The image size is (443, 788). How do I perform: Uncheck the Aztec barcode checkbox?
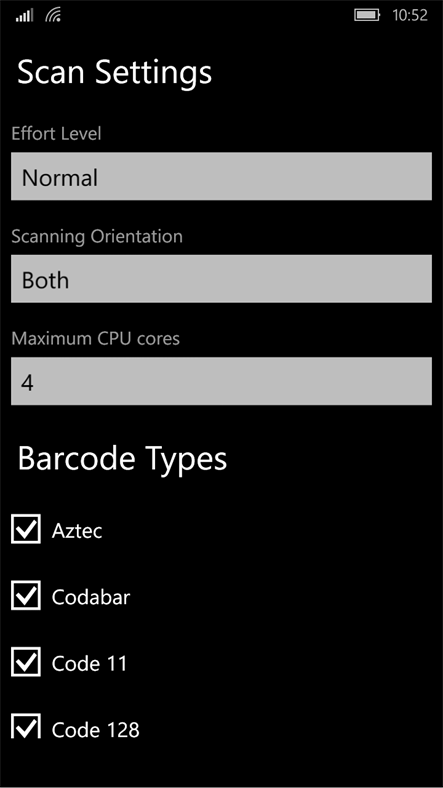click(26, 529)
